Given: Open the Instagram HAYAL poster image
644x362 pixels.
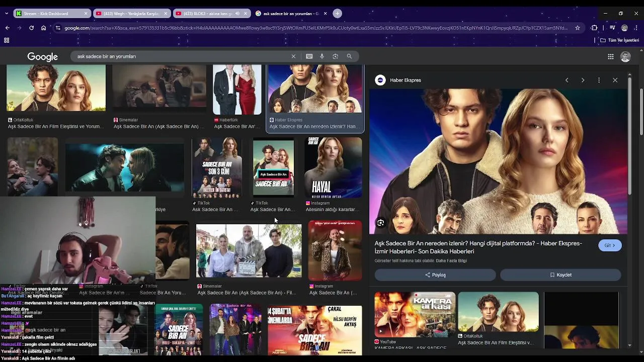Looking at the screenshot, I should [333, 168].
